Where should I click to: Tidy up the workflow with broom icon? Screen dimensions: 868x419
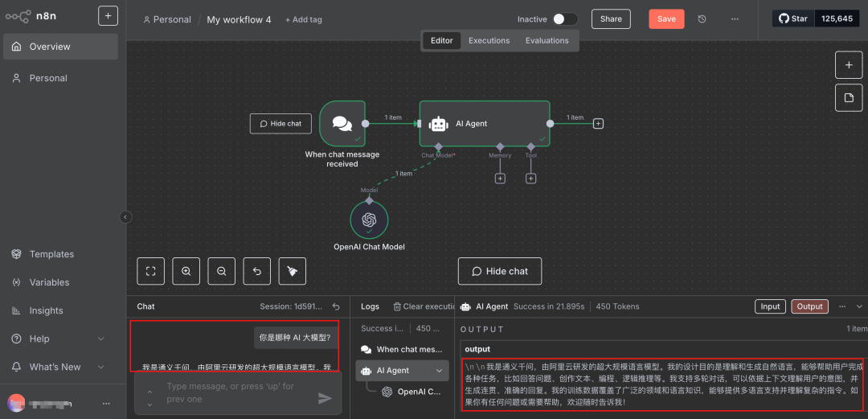(293, 271)
